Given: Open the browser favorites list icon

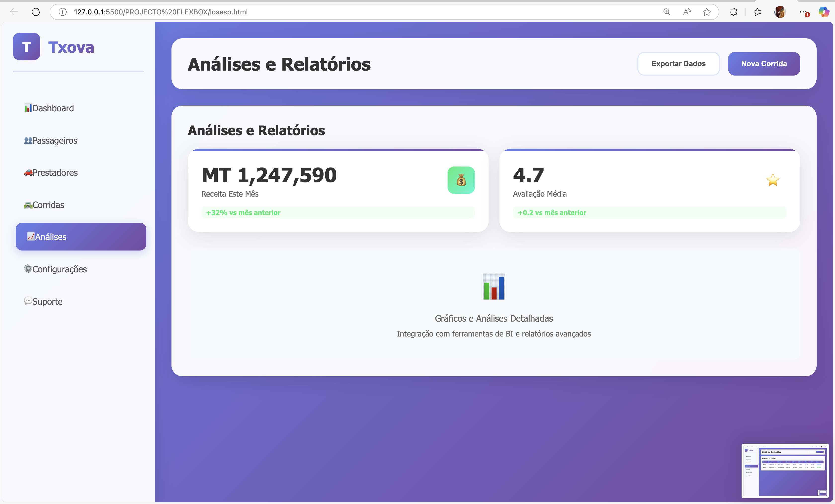Looking at the screenshot, I should coord(757,12).
